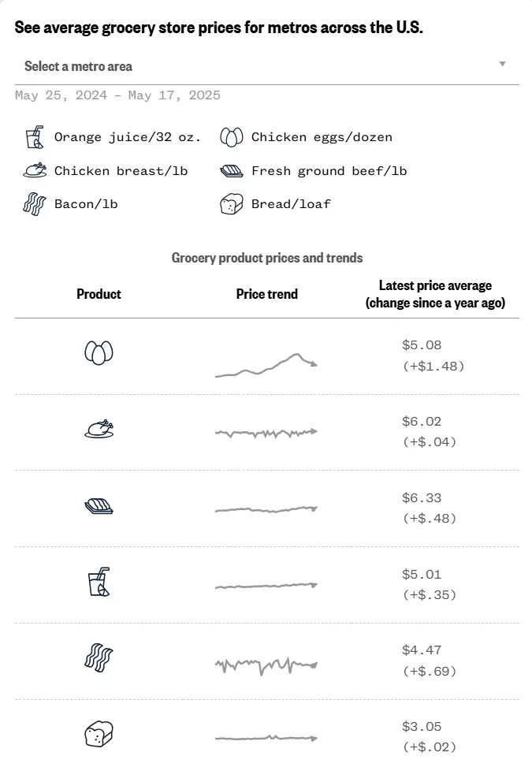Click the dropdown arrow for metro selection
Image resolution: width=532 pixels, height=782 pixels.
pyautogui.click(x=502, y=65)
